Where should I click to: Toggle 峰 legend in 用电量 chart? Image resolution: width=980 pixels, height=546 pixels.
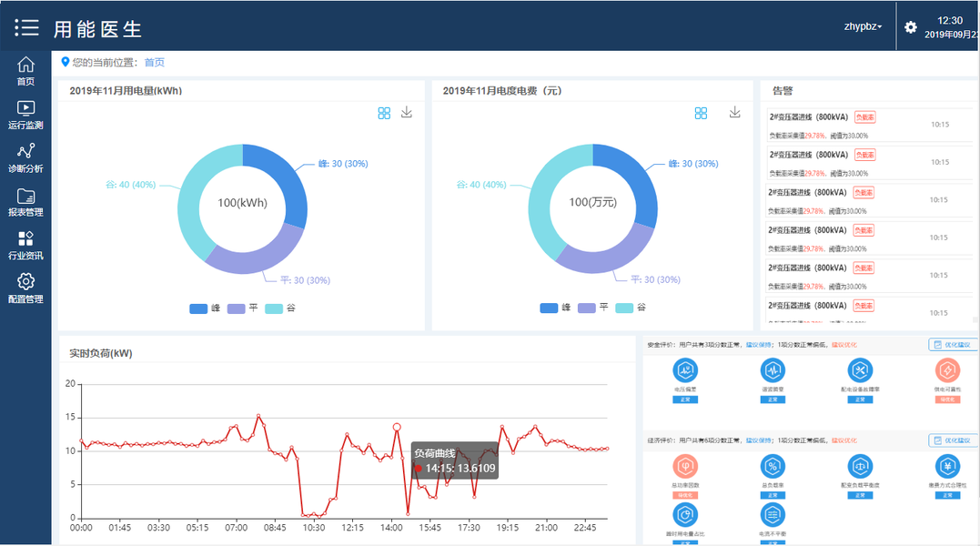(x=205, y=308)
